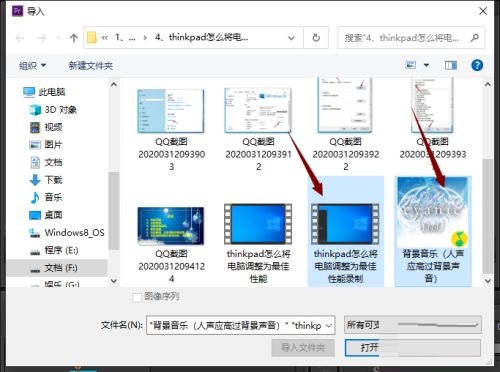This screenshot has width=500, height=372.
Task: Click the 导入文件夹 button
Action: click(303, 348)
